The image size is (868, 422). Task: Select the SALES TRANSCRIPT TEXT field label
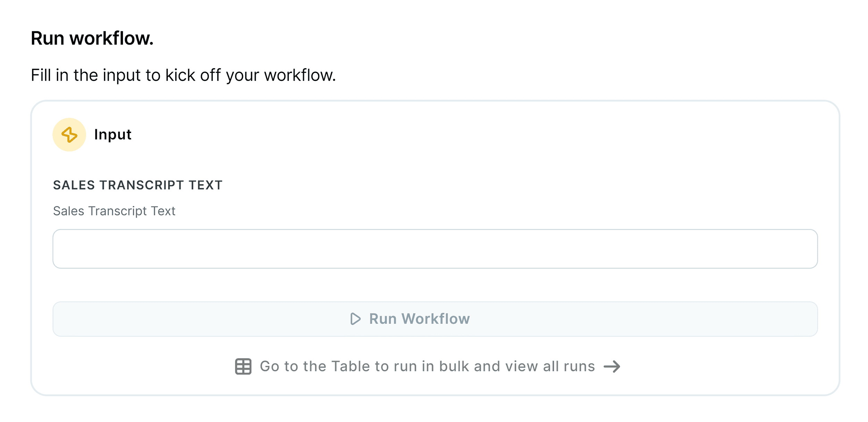138,185
